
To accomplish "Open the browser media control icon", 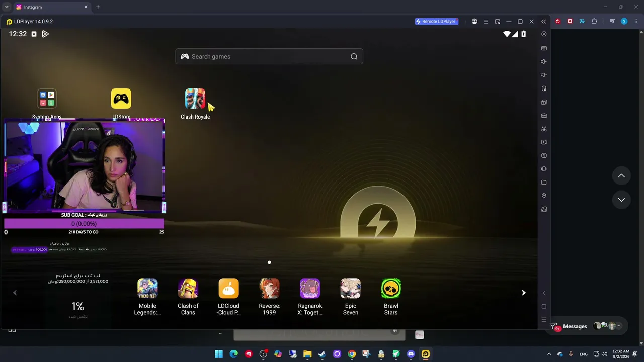I will point(612,21).
